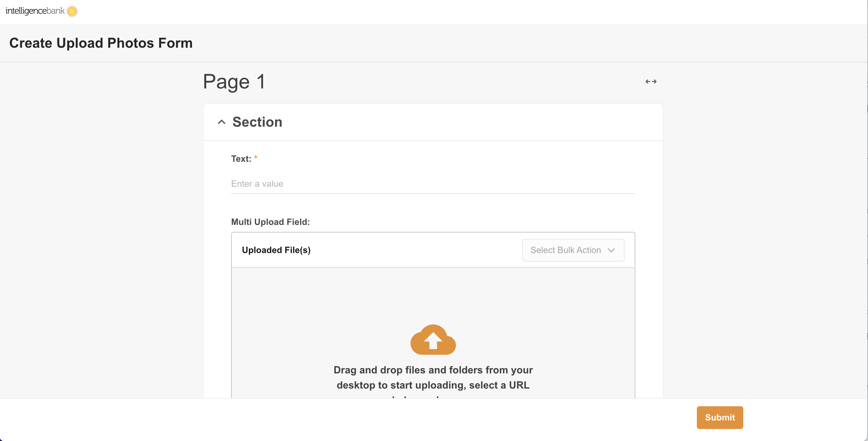Click the Section heading title
The image size is (868, 441).
click(257, 122)
